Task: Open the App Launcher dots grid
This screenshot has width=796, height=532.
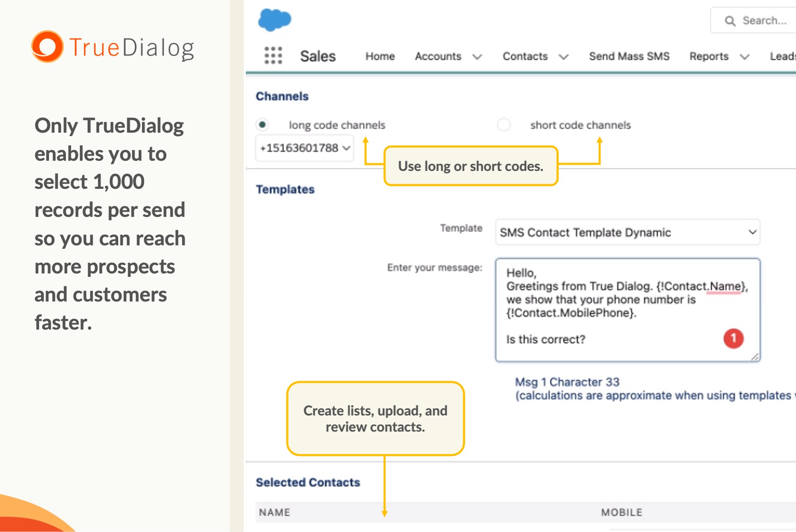Action: point(273,56)
